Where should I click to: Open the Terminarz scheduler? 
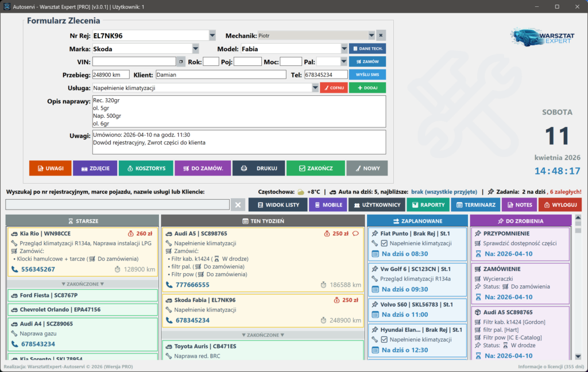coord(475,205)
